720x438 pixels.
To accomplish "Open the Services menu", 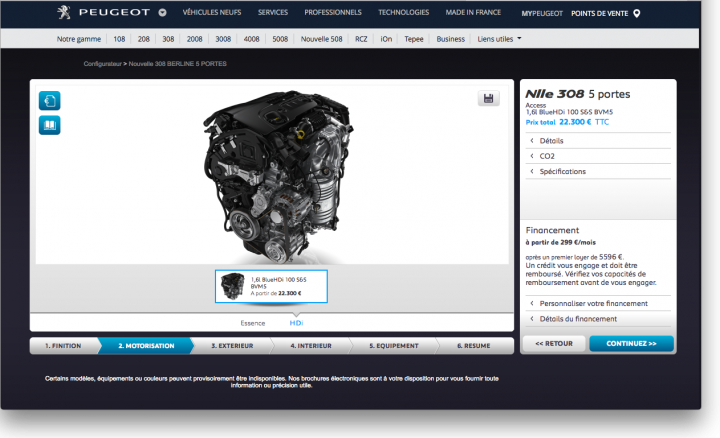I will point(273,12).
